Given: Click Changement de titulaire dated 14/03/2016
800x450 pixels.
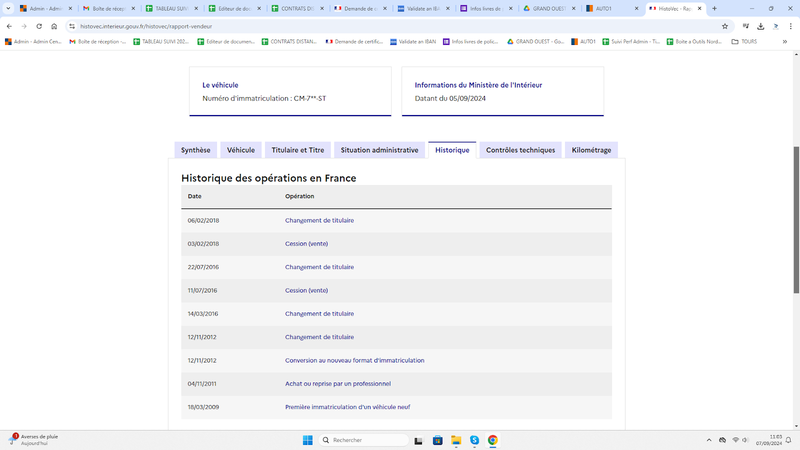Looking at the screenshot, I should [x=319, y=314].
